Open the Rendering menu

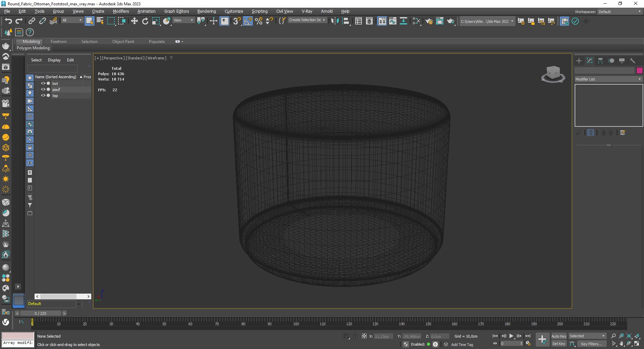[x=207, y=11]
